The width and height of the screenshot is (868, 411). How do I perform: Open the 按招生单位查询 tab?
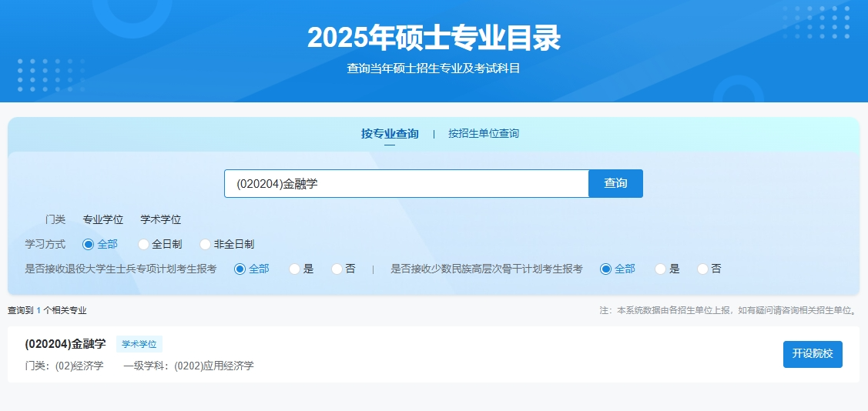(484, 134)
